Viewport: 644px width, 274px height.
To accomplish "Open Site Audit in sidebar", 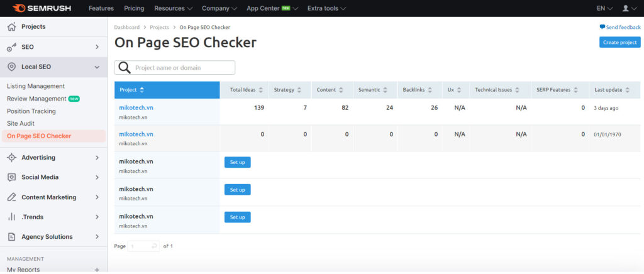I will click(x=21, y=123).
